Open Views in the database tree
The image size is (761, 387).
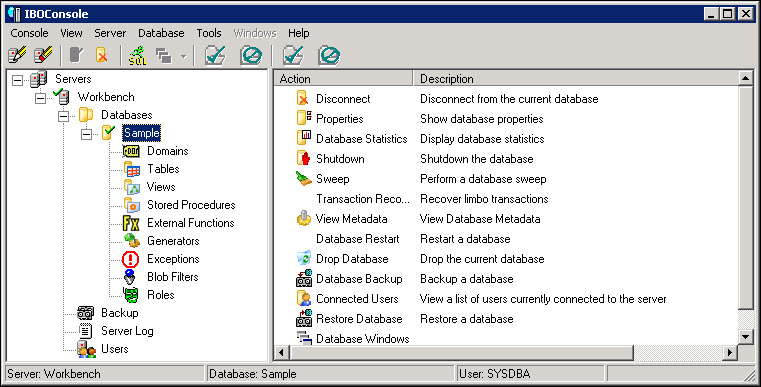[161, 187]
